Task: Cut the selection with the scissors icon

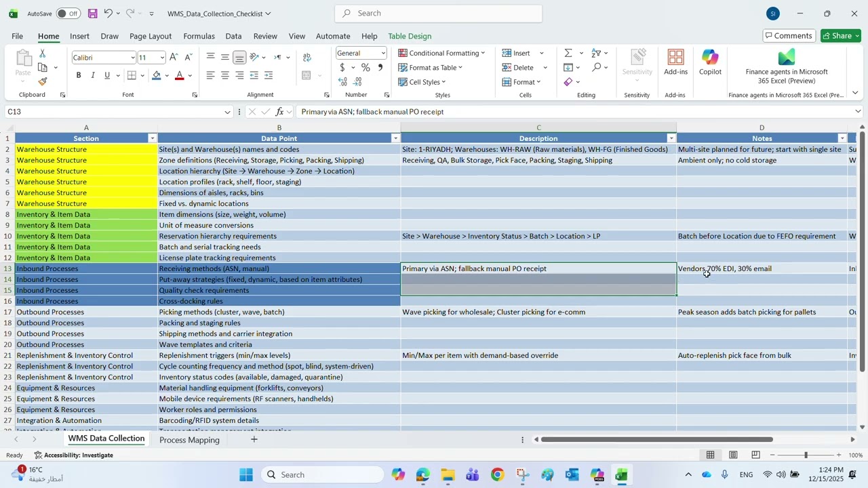Action: coord(42,54)
